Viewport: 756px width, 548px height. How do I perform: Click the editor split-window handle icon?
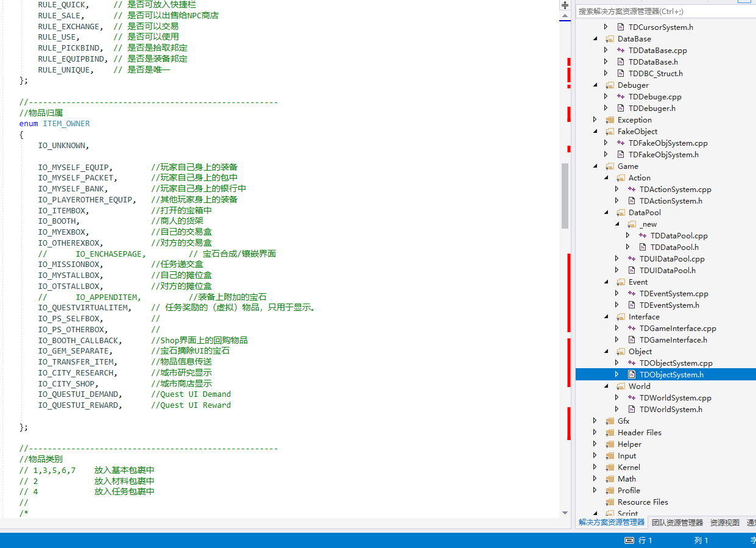(x=565, y=5)
